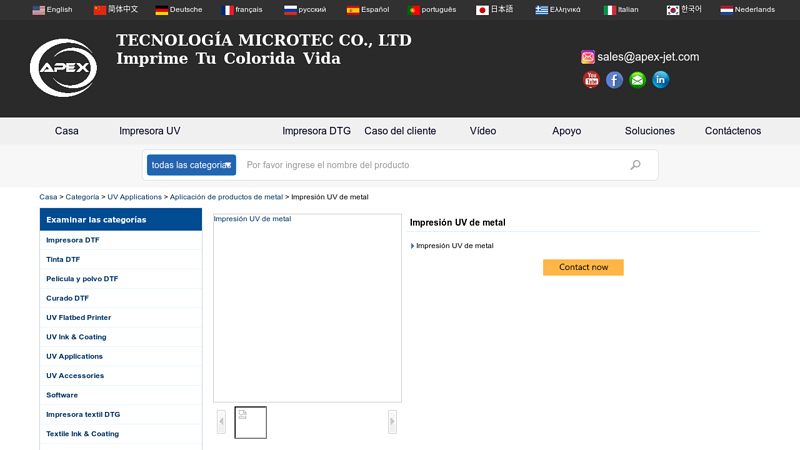Click the sales@apex-jet.com email link

(x=648, y=57)
